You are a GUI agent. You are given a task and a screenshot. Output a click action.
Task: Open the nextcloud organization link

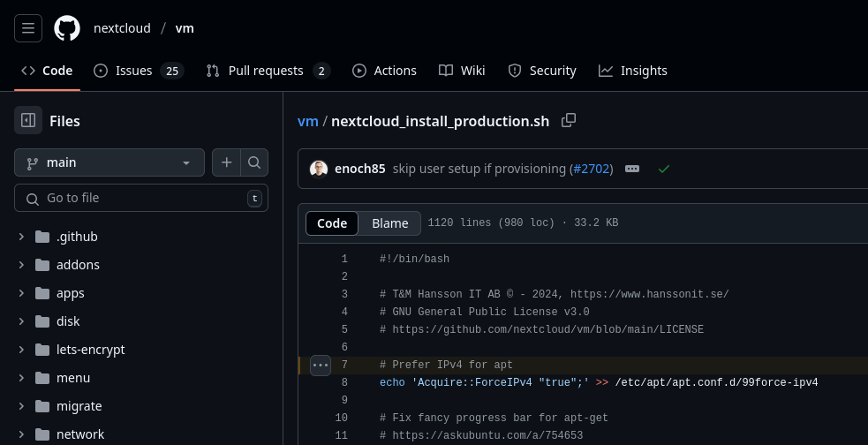[x=122, y=28]
